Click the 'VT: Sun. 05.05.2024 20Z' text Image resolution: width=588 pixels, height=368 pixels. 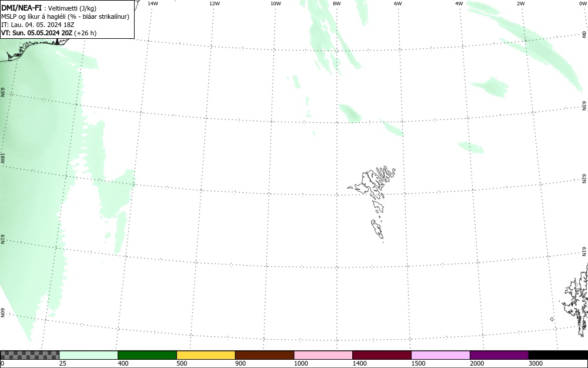36,33
